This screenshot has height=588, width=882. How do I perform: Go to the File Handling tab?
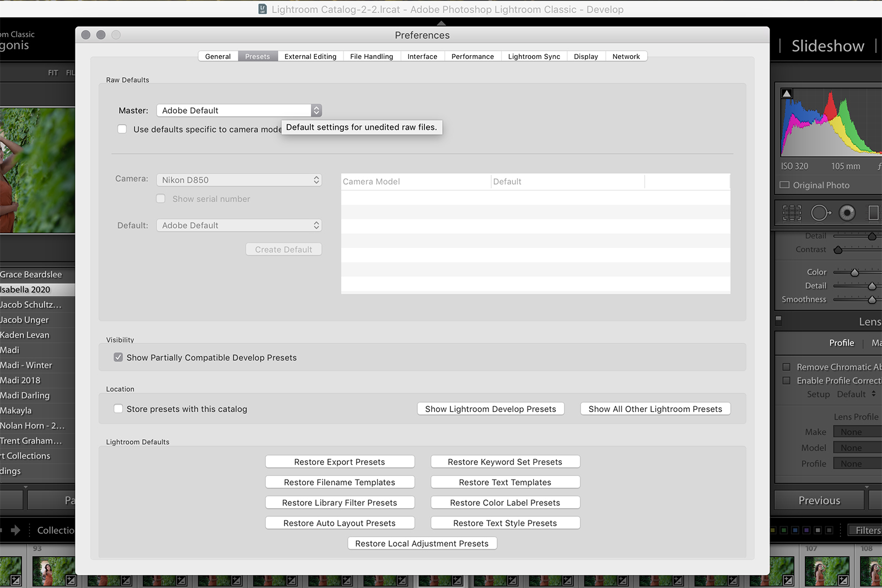point(372,56)
